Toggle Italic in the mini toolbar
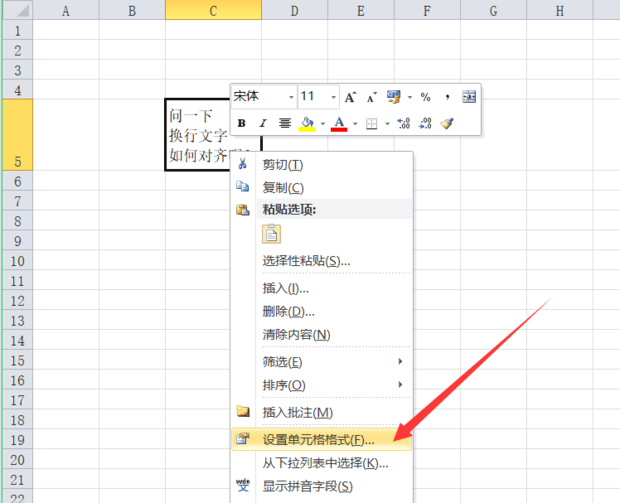The image size is (620, 503). click(x=263, y=123)
